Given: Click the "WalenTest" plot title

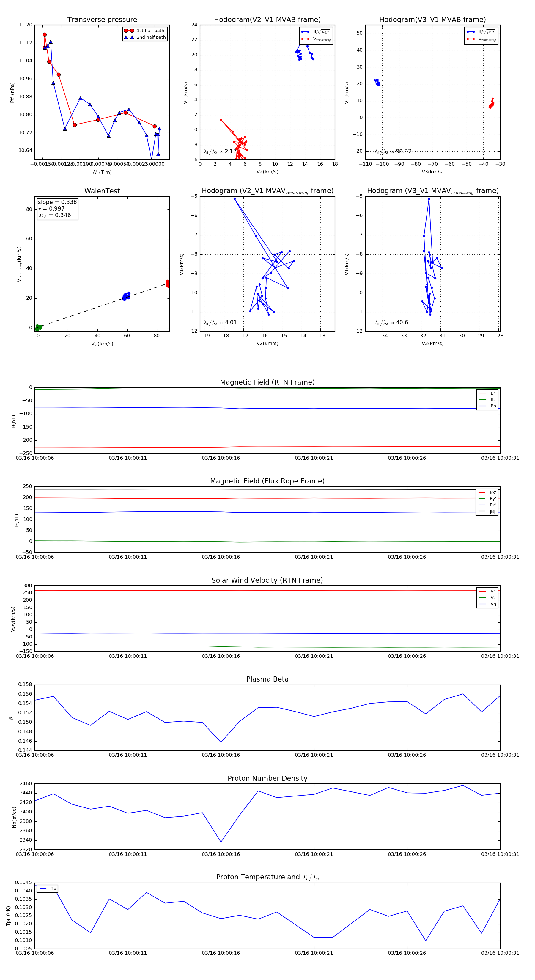Looking at the screenshot, I should click(x=102, y=191).
